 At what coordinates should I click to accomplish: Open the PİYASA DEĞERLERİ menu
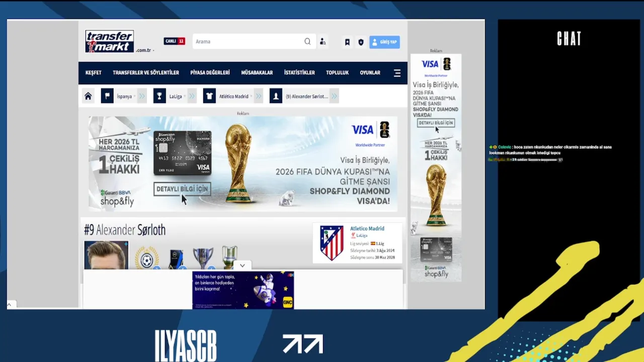(x=210, y=73)
